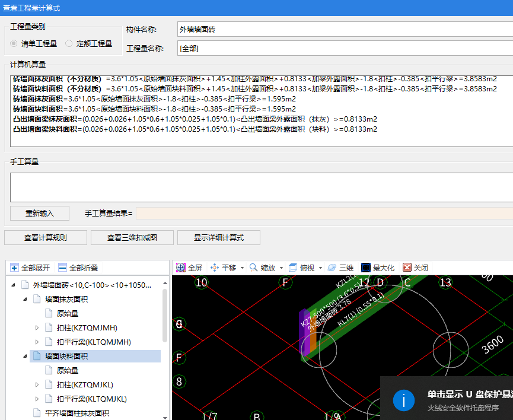The width and height of the screenshot is (513, 420).
Task: Switch to 三维 3D view icon
Action: coord(332,268)
